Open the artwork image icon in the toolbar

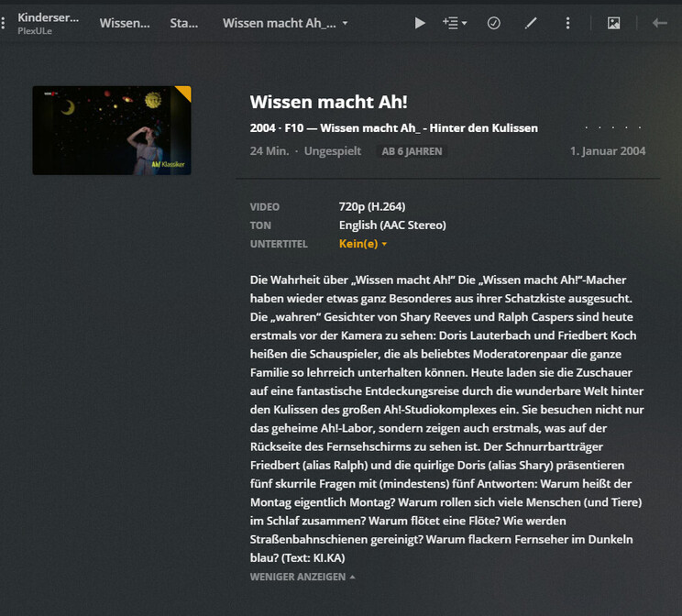(614, 23)
